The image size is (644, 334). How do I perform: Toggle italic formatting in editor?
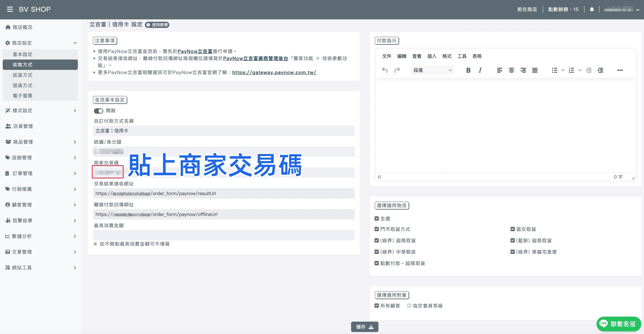480,70
